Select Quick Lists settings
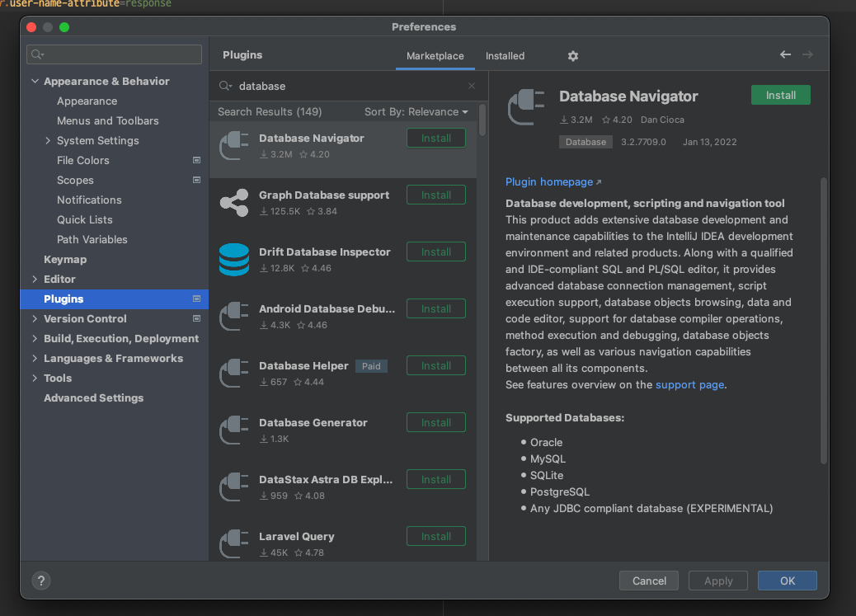The image size is (856, 616). point(85,219)
